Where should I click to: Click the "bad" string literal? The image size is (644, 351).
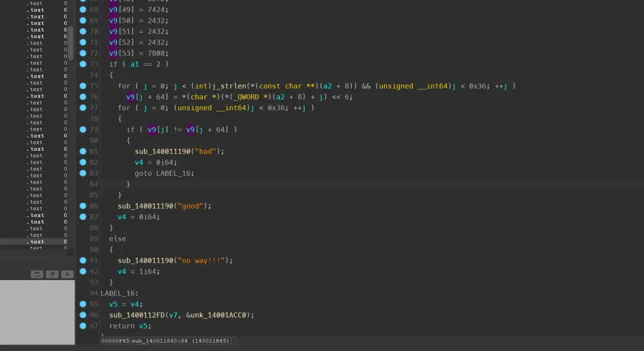pyautogui.click(x=205, y=151)
